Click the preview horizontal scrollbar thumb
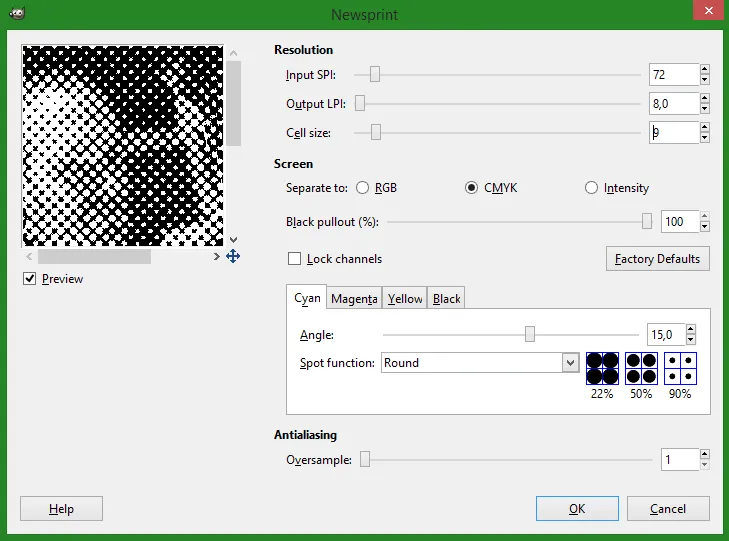The width and height of the screenshot is (729, 541). pos(94,257)
